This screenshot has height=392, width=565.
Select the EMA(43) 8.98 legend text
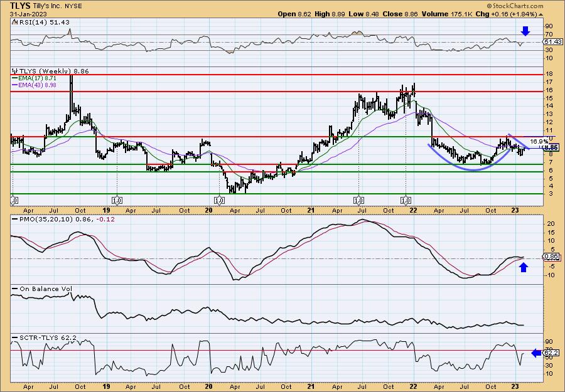tap(38, 85)
